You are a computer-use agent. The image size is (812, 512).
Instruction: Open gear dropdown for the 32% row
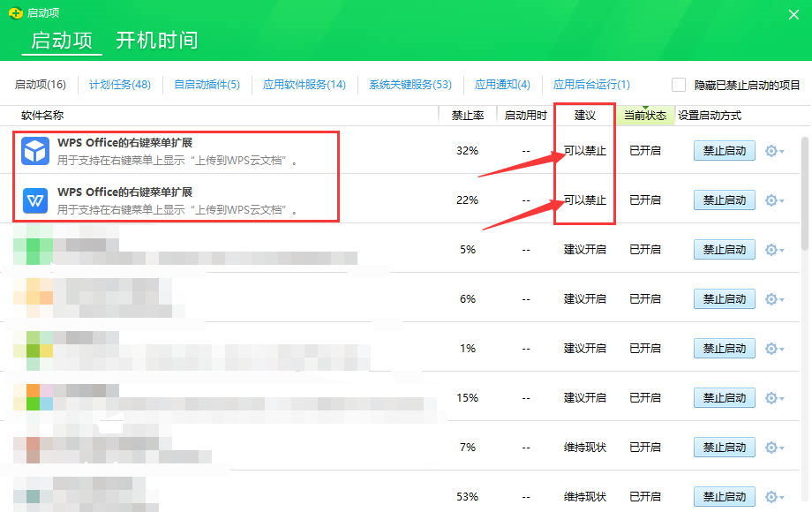[774, 151]
